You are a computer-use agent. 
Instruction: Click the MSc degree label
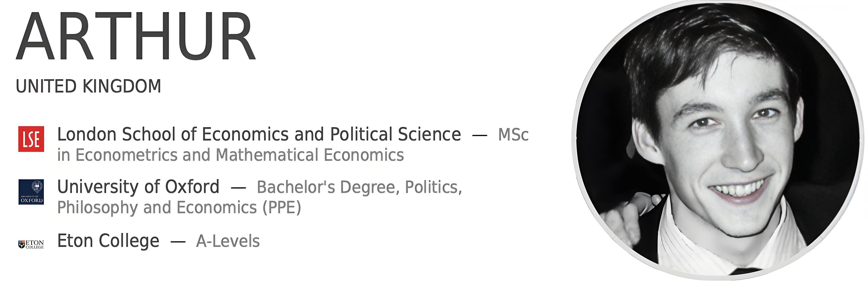coord(513,135)
